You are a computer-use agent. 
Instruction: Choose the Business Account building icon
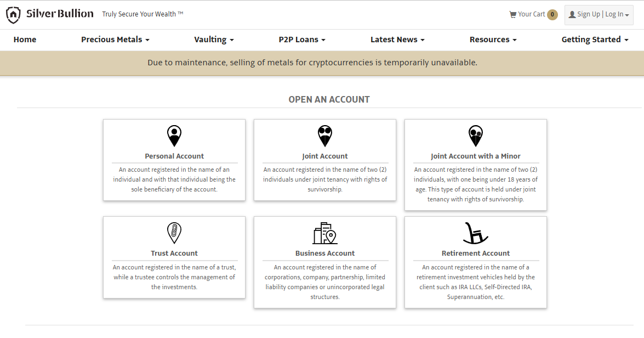click(x=325, y=233)
